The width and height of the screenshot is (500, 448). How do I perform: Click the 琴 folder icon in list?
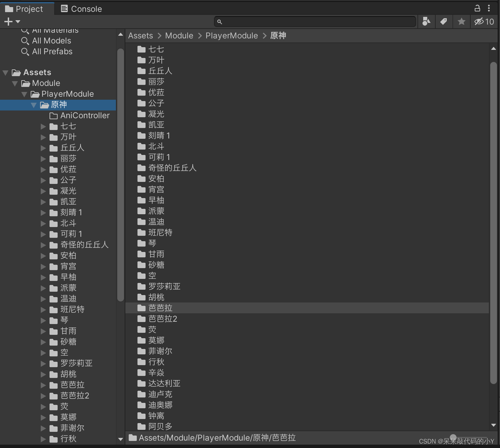point(142,244)
